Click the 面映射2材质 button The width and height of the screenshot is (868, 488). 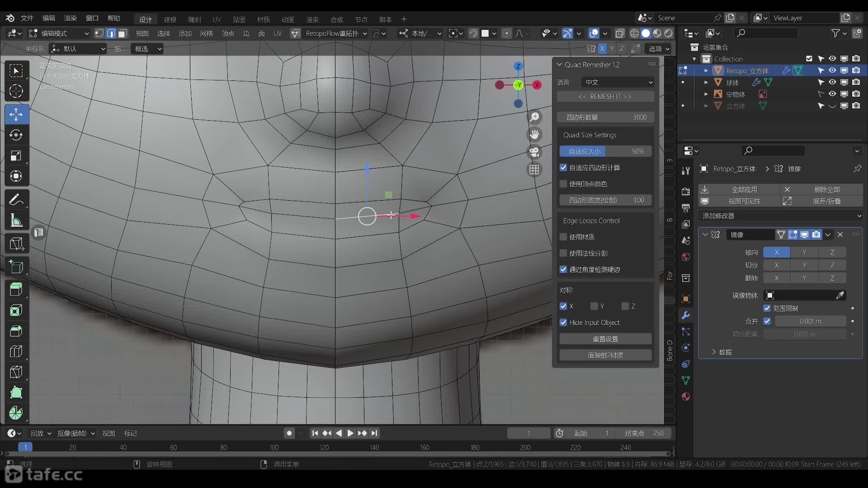(605, 355)
